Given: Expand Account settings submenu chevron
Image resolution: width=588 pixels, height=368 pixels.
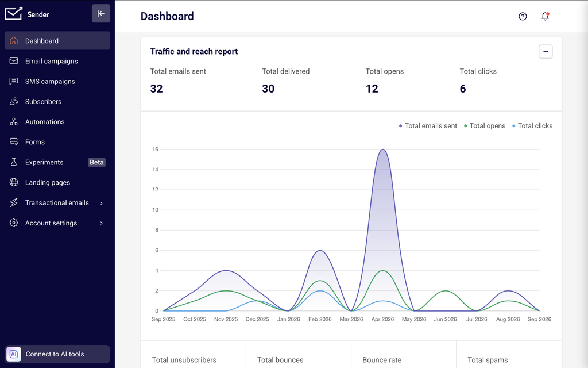Looking at the screenshot, I should [x=101, y=224].
